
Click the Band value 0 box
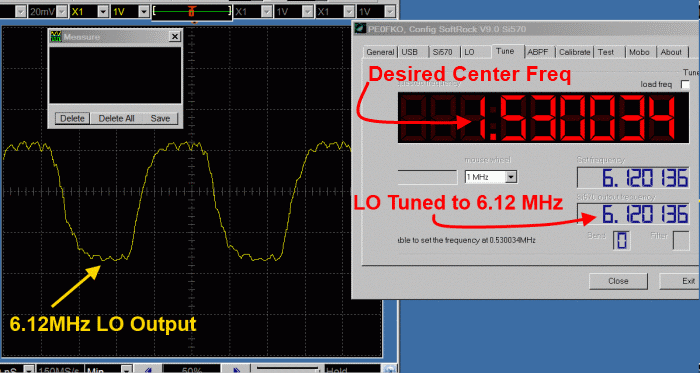pos(621,240)
